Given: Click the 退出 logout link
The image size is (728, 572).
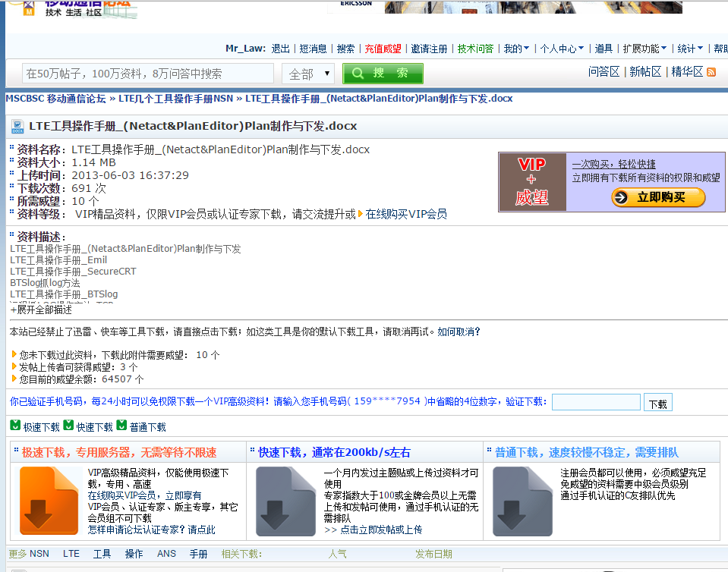Looking at the screenshot, I should click(280, 49).
